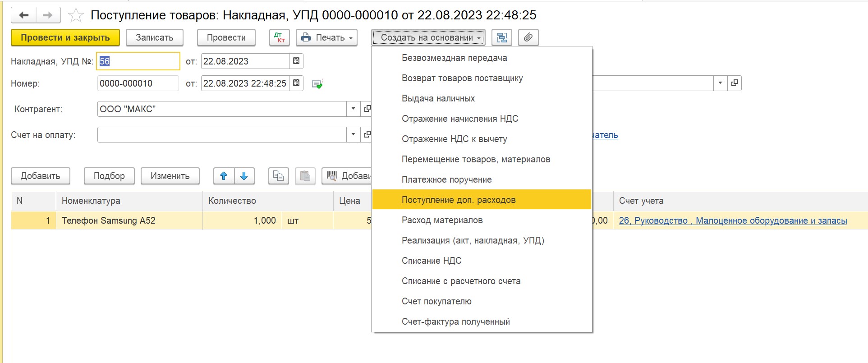Select Списание НДС
This screenshot has width=868, height=363.
pyautogui.click(x=482, y=261)
